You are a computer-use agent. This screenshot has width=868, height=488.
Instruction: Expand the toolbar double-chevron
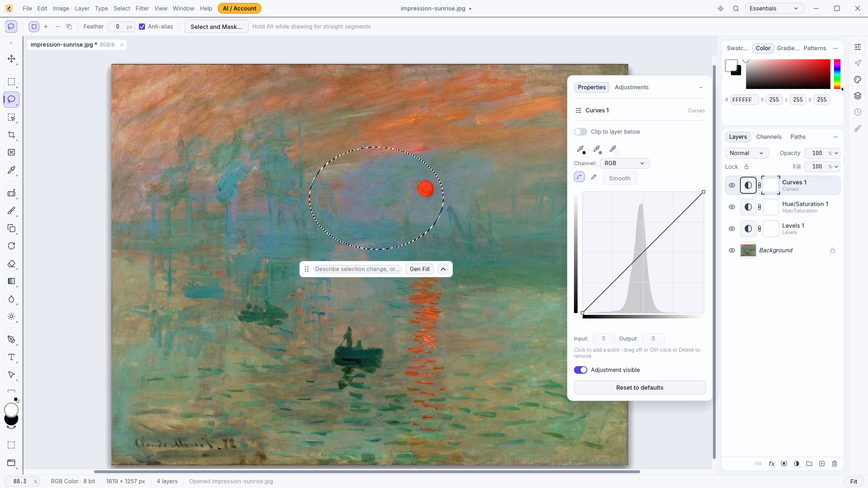(11, 43)
